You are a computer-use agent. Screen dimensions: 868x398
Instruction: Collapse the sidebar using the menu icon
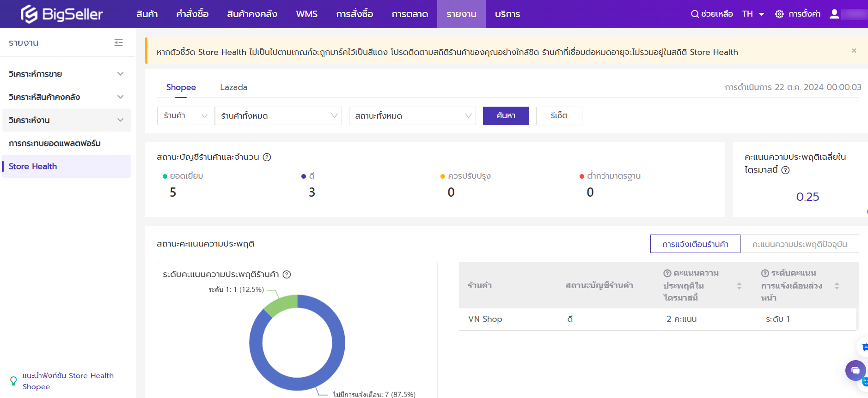click(119, 42)
